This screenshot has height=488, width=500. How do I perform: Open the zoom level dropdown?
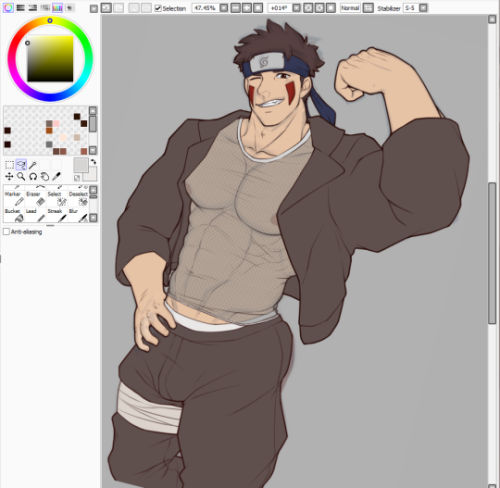224,8
